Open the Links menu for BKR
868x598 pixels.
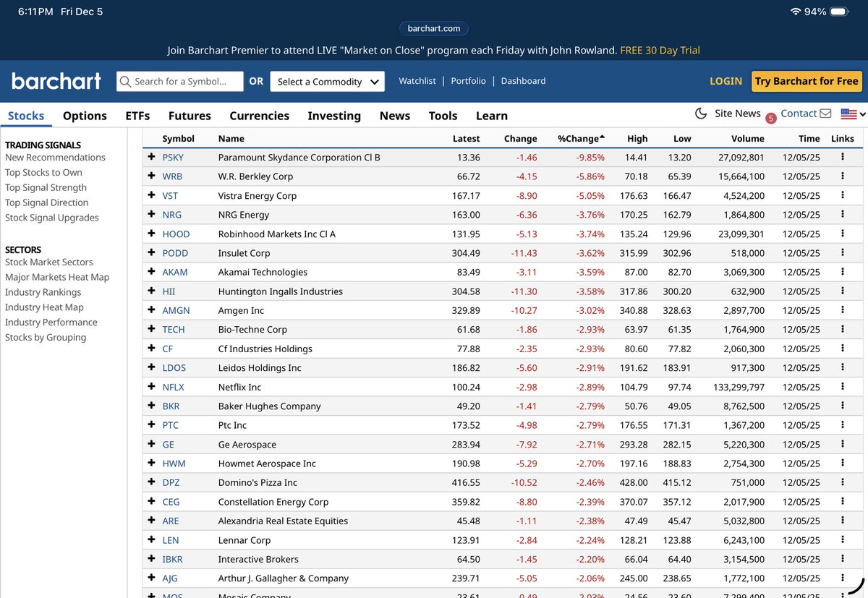843,406
